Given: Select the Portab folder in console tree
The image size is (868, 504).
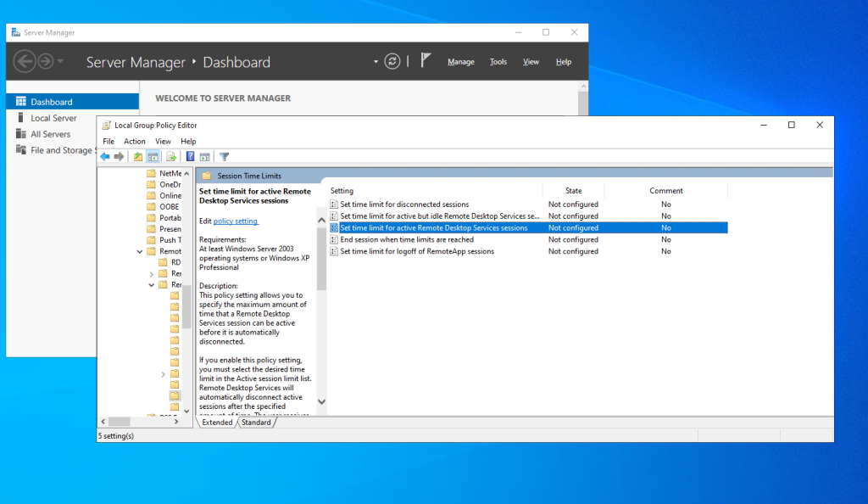Looking at the screenshot, I should pos(164,218).
